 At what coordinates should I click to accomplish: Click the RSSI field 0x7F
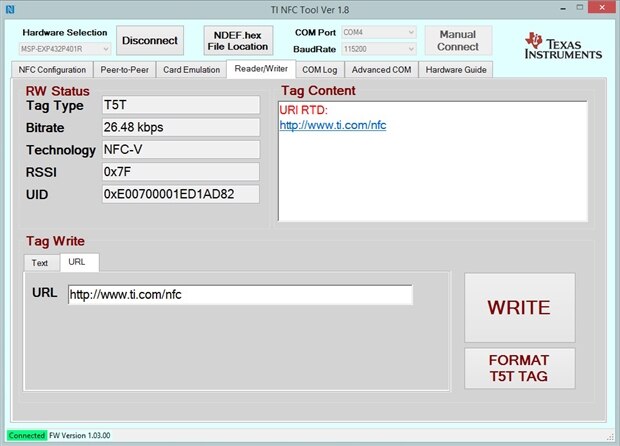pos(181,172)
